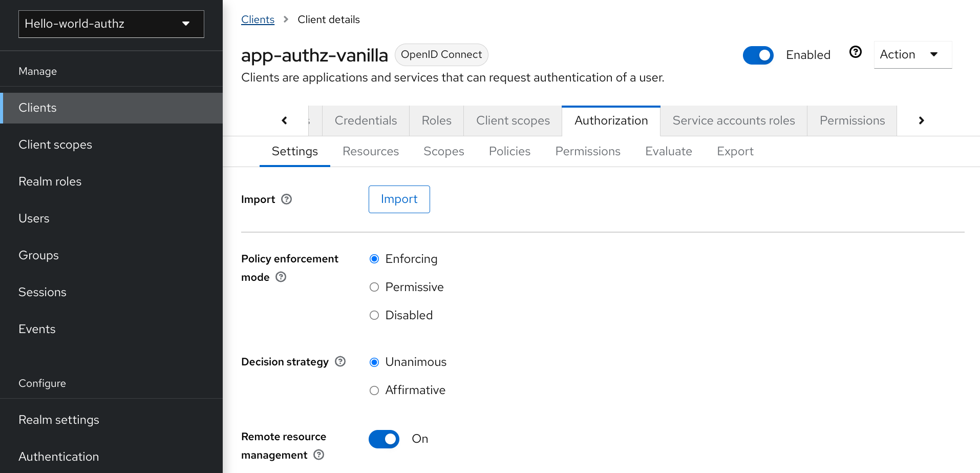This screenshot has height=473, width=980.
Task: Navigate to Realm settings in the sidebar
Action: (x=58, y=419)
